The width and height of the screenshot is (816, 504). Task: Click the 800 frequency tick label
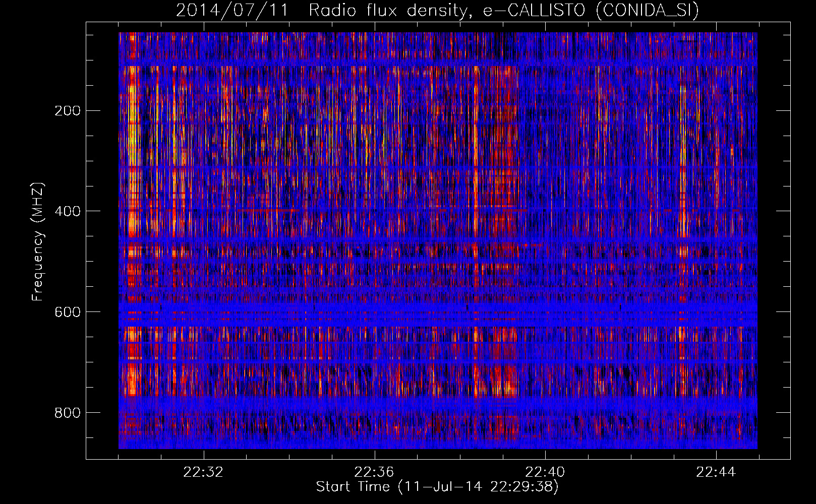coord(67,413)
